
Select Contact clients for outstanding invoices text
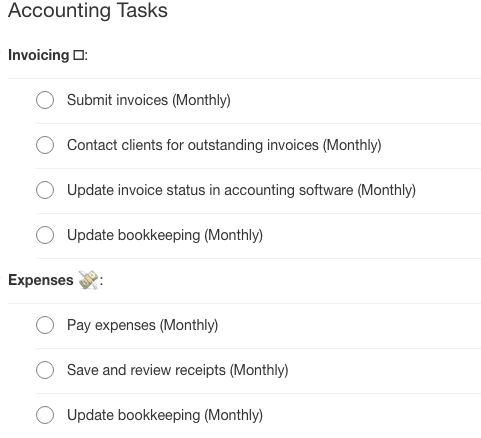pyautogui.click(x=224, y=145)
